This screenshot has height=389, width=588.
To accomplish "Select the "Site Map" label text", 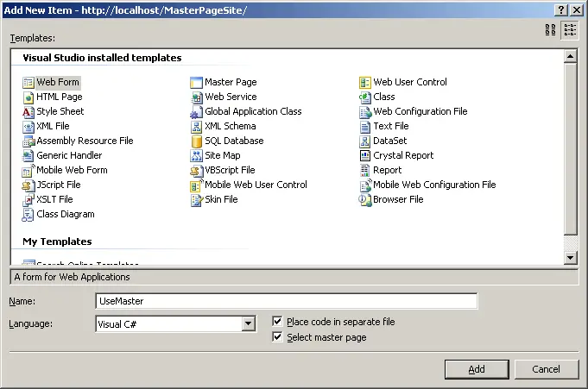I will 223,155.
